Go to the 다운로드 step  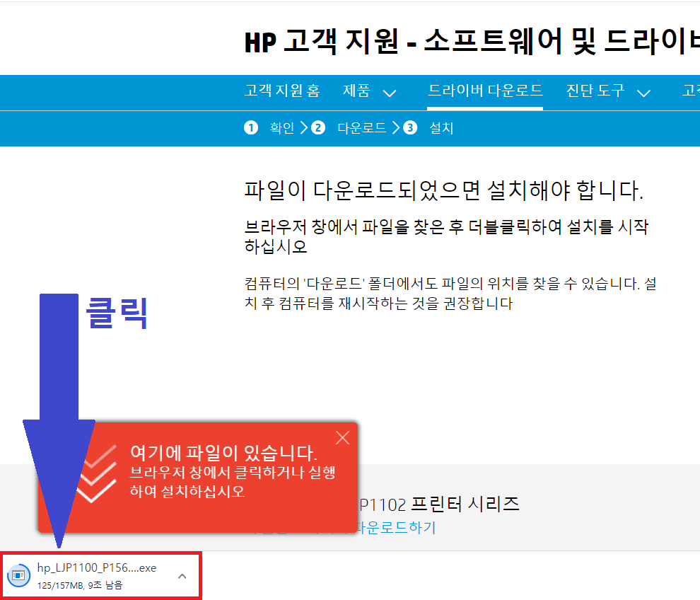(361, 128)
